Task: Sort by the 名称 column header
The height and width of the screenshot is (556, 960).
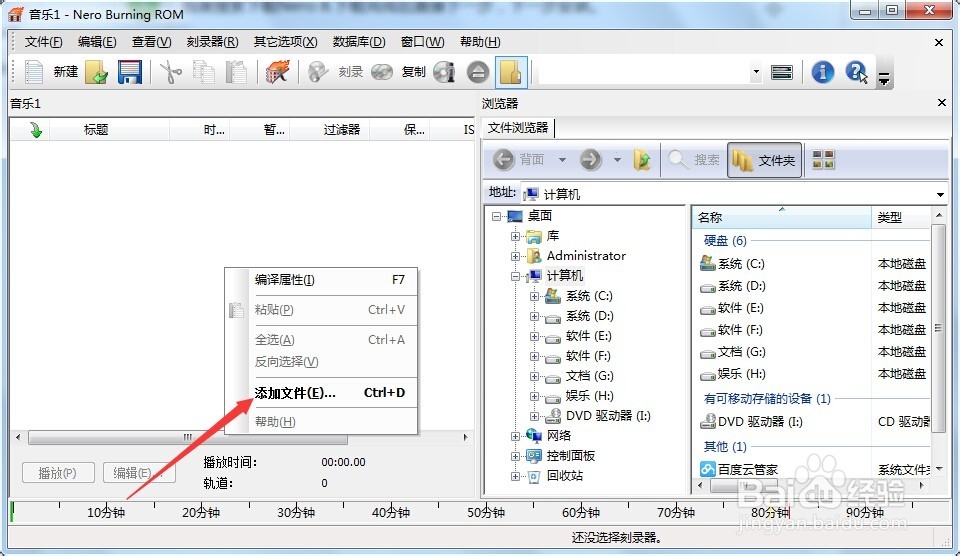Action: point(782,217)
